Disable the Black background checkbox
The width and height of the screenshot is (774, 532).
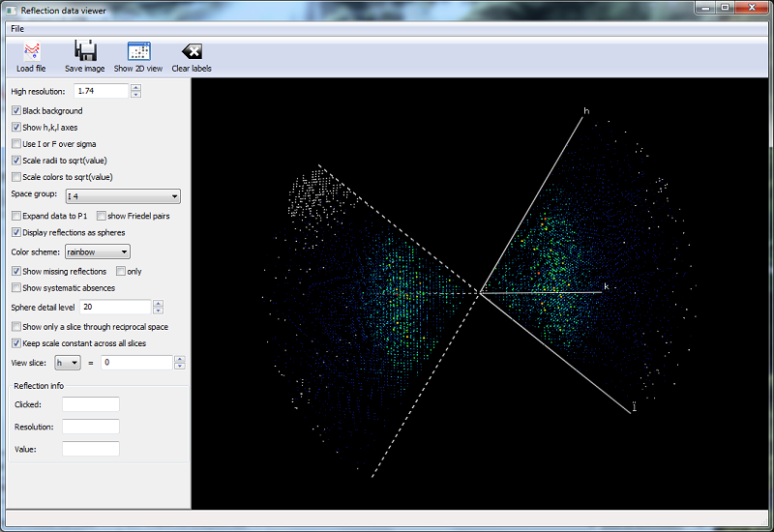tap(16, 111)
